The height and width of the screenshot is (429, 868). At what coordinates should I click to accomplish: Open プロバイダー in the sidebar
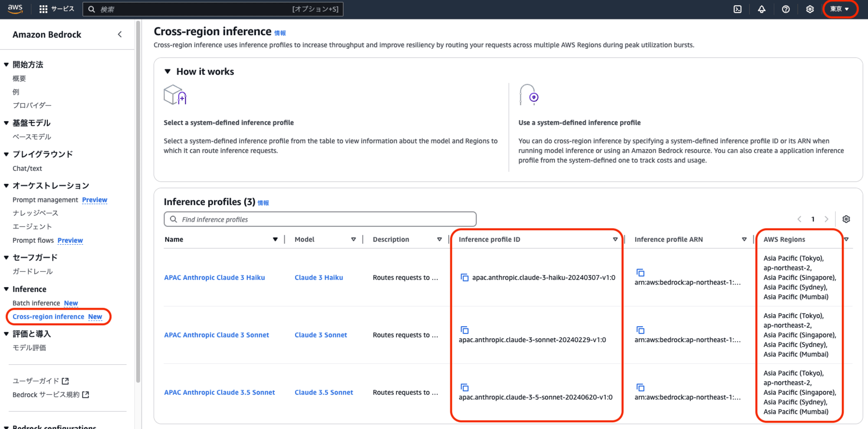pyautogui.click(x=32, y=105)
